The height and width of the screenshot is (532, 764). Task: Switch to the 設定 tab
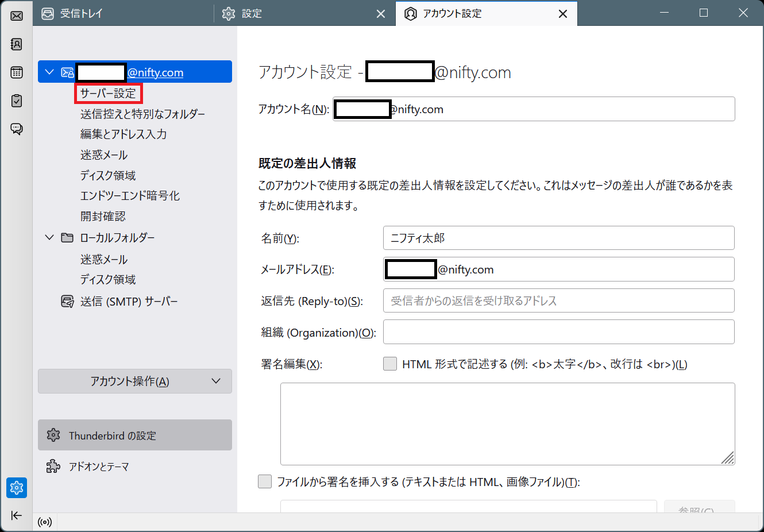252,14
